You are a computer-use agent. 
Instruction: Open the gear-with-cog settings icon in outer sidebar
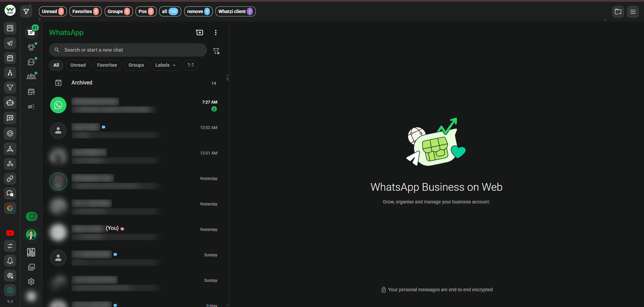point(10,275)
